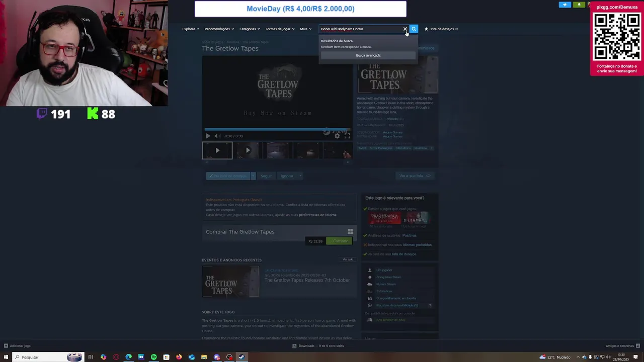The height and width of the screenshot is (362, 644).
Task: Open preferências de idioma link
Action: (x=317, y=215)
